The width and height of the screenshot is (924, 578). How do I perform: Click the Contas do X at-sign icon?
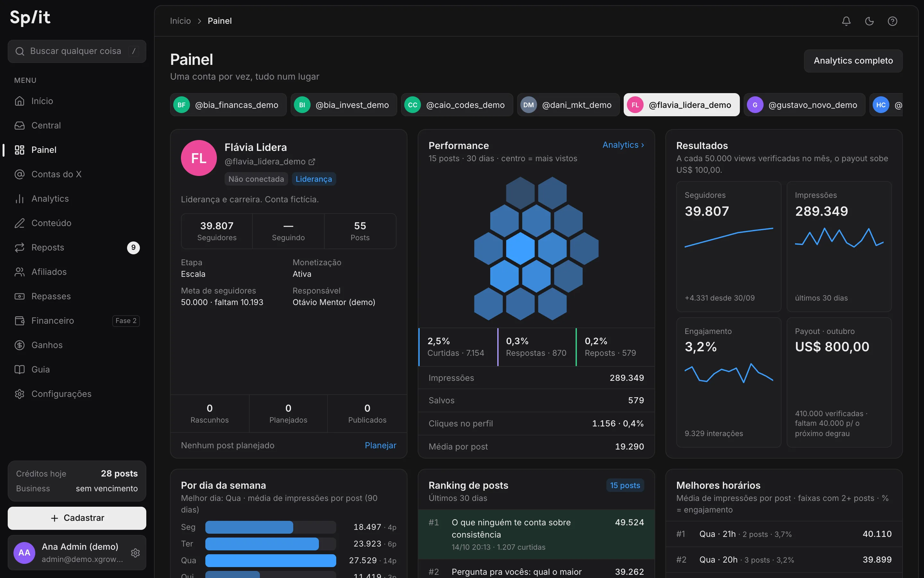[20, 174]
